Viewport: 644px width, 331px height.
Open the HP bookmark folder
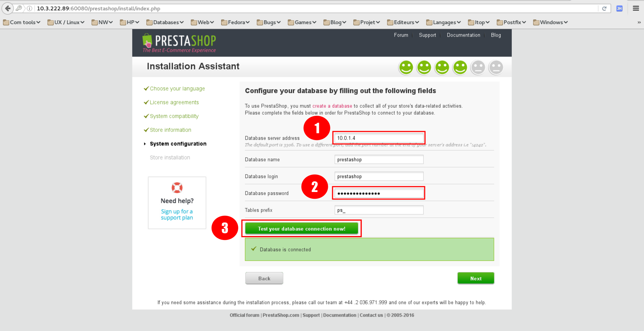coord(130,22)
